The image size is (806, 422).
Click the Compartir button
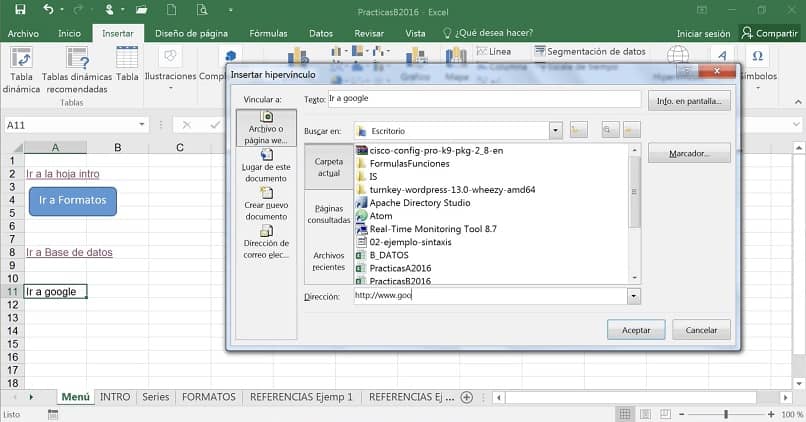click(770, 33)
